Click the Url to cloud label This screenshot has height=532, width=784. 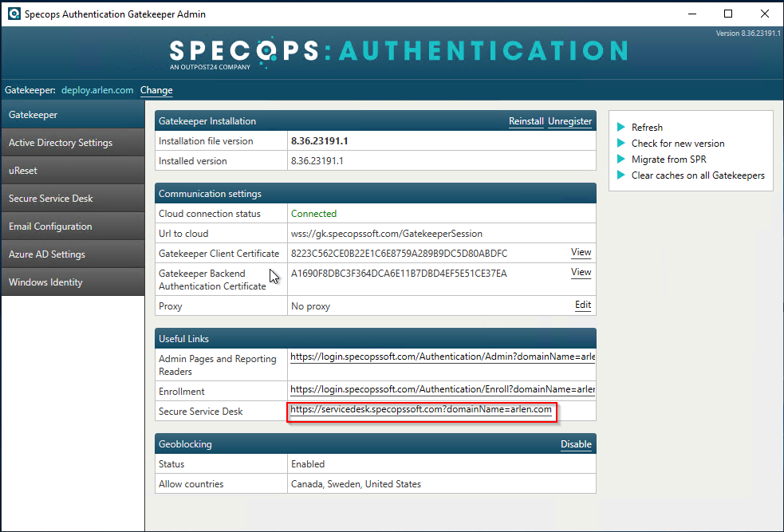pos(183,234)
